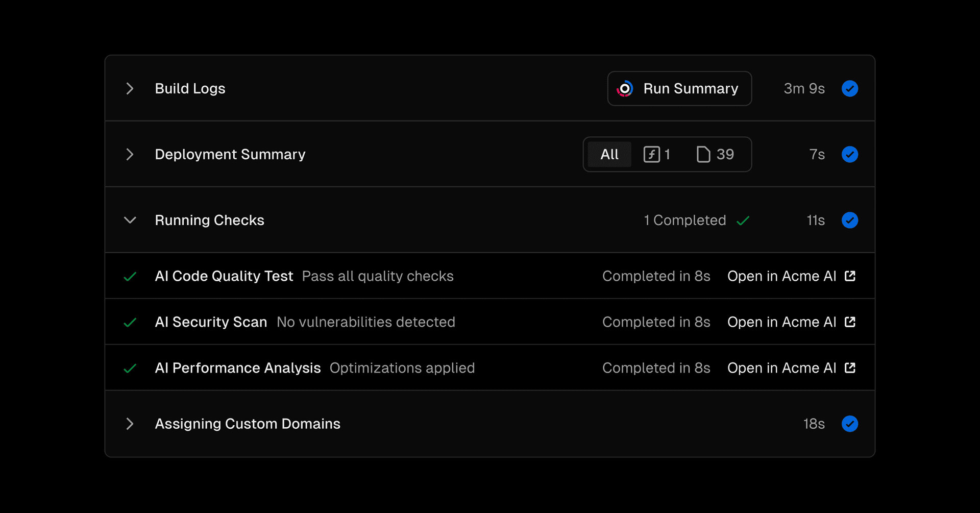Select the All filter tab
This screenshot has height=513, width=980.
coord(609,154)
